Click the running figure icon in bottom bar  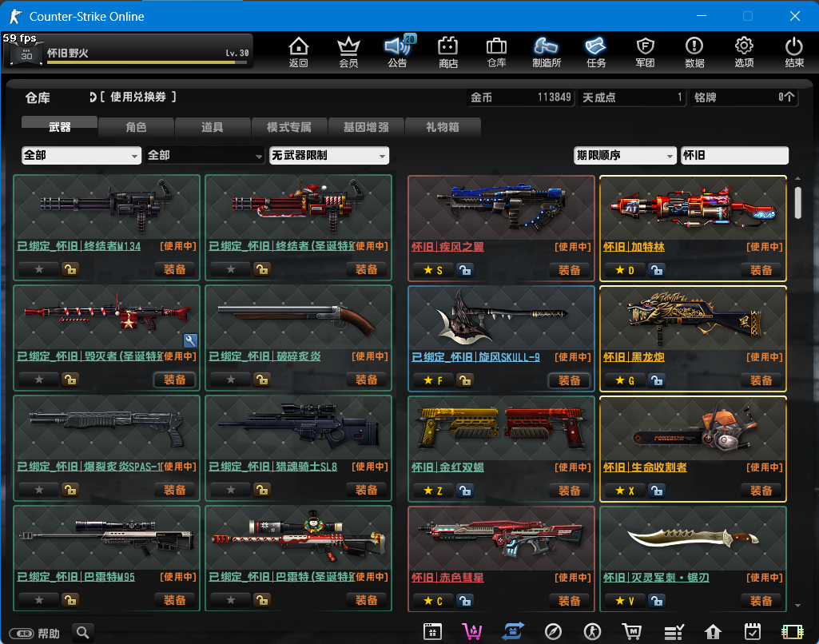click(592, 631)
